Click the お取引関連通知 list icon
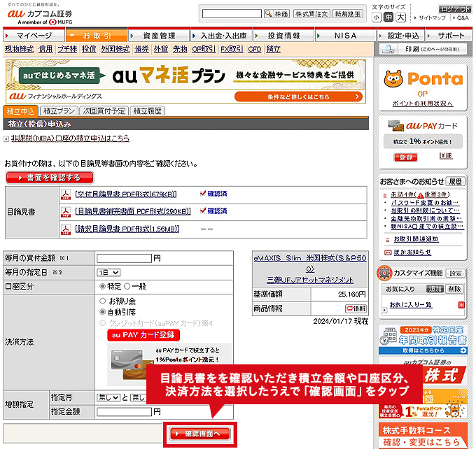 point(387,240)
